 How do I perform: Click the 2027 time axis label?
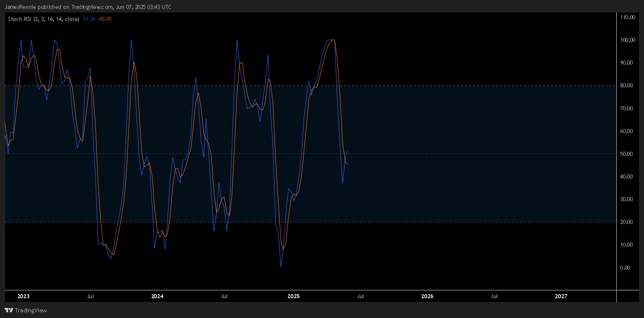click(561, 296)
